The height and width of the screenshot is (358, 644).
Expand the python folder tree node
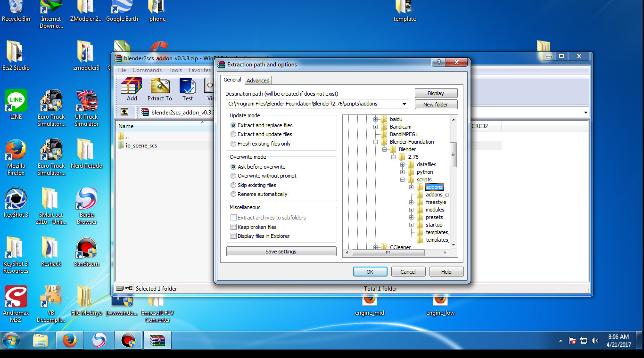[402, 172]
